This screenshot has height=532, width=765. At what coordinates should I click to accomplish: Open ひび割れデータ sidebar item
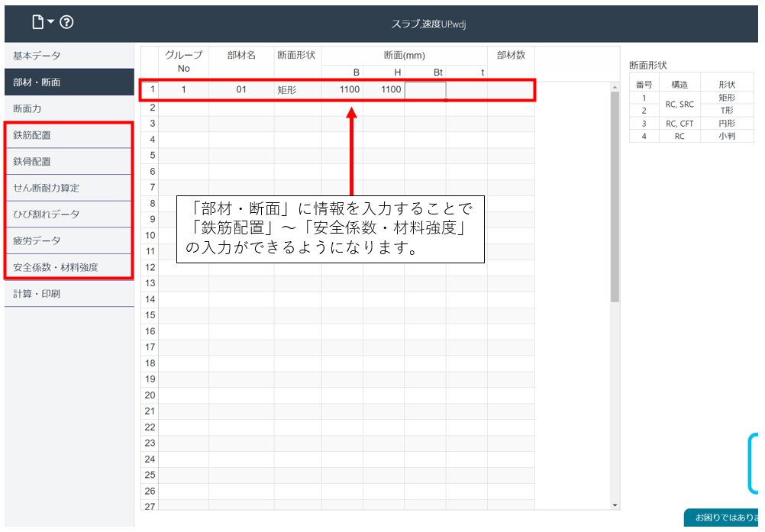(69, 214)
